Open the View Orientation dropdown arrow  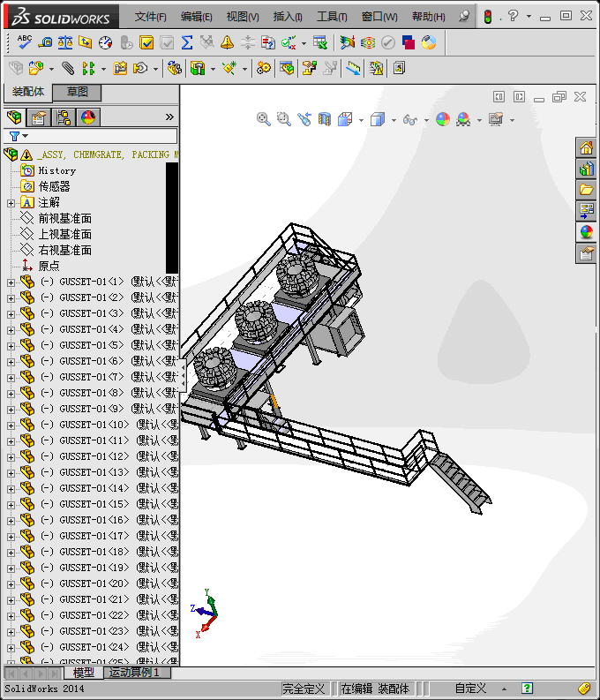coord(361,120)
